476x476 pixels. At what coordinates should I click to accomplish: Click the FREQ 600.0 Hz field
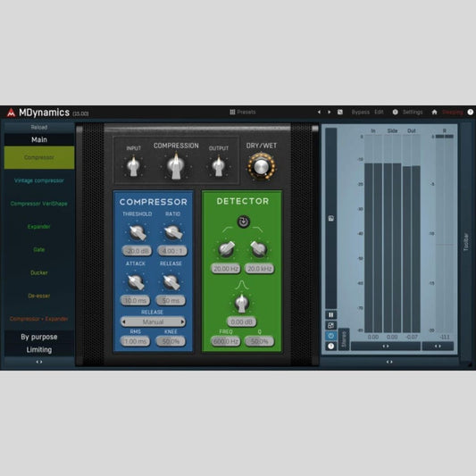pos(225,341)
